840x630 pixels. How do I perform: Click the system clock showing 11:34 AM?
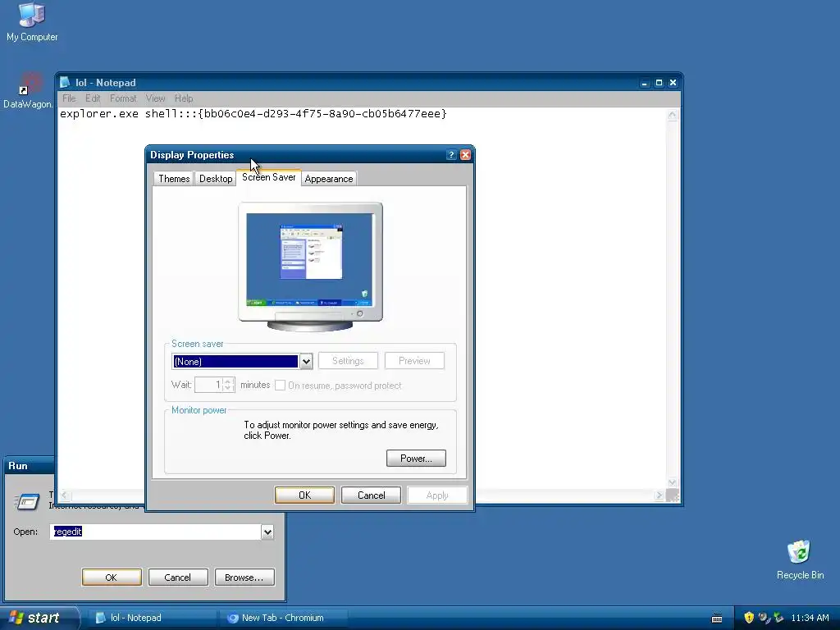(810, 619)
